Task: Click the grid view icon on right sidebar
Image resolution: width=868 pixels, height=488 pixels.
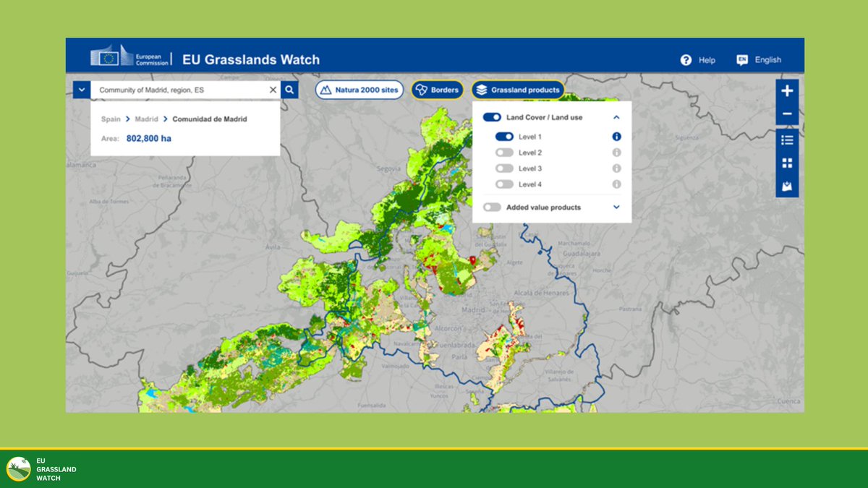Action: (x=787, y=161)
